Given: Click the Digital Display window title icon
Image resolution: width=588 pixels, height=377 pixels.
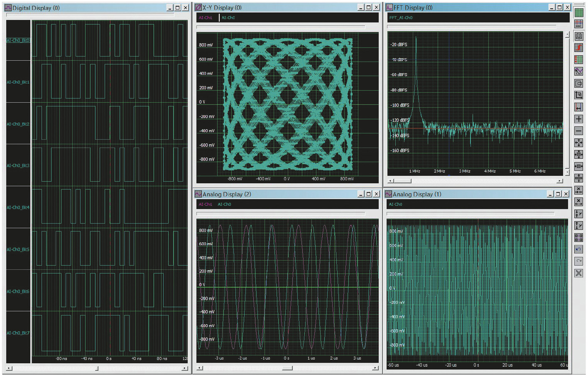Looking at the screenshot, I should point(8,7).
